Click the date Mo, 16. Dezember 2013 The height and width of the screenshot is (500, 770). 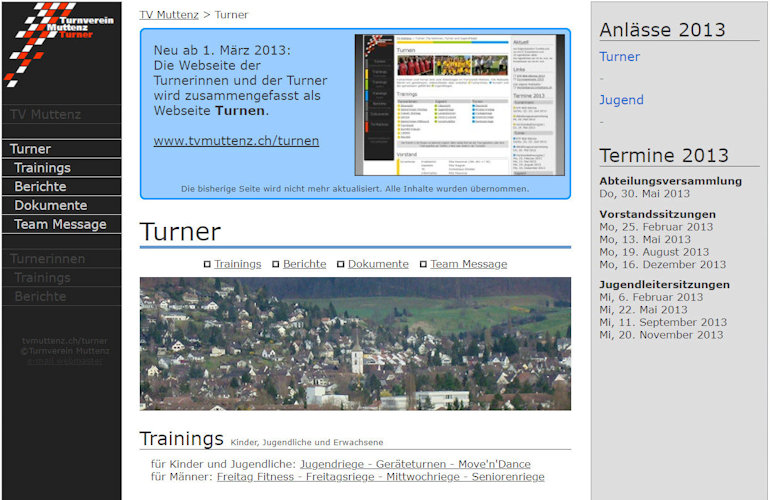click(x=662, y=265)
